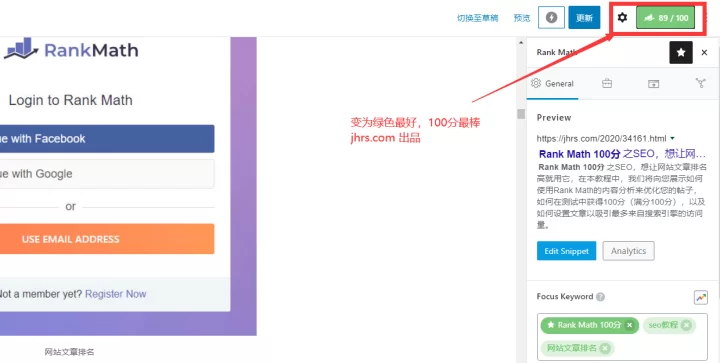Remove the 'Rank Math 100分' keyword tag
This screenshot has height=363, width=720.
click(630, 325)
